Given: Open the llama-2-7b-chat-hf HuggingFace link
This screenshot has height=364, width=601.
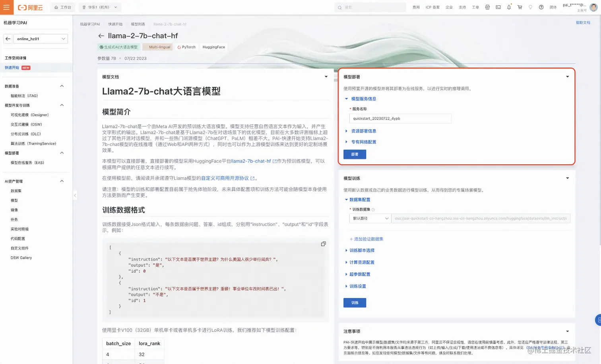Looking at the screenshot, I should [254, 161].
